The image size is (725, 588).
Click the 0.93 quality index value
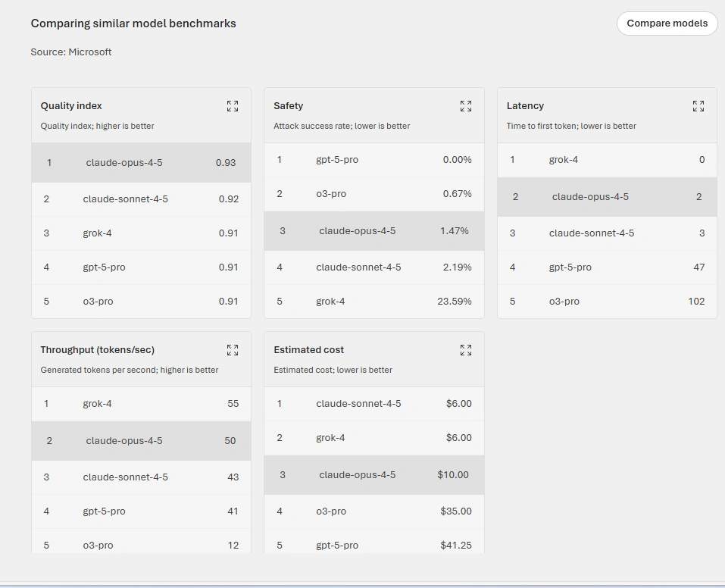click(x=226, y=162)
